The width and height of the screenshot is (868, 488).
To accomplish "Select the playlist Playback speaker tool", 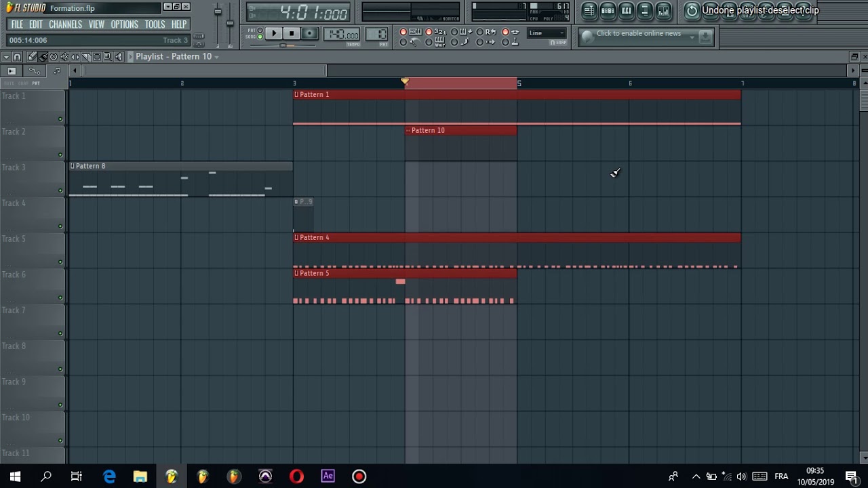I will coord(119,57).
